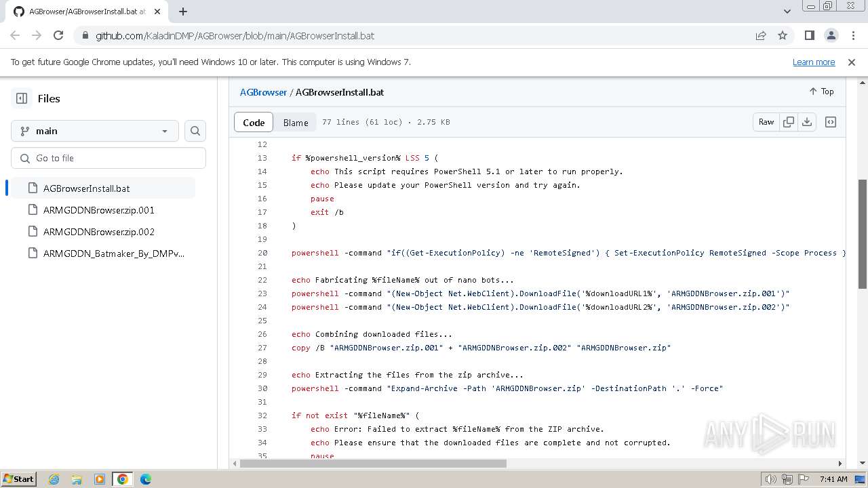This screenshot has width=868, height=488.
Task: View site information lock icon
Action: 84,35
